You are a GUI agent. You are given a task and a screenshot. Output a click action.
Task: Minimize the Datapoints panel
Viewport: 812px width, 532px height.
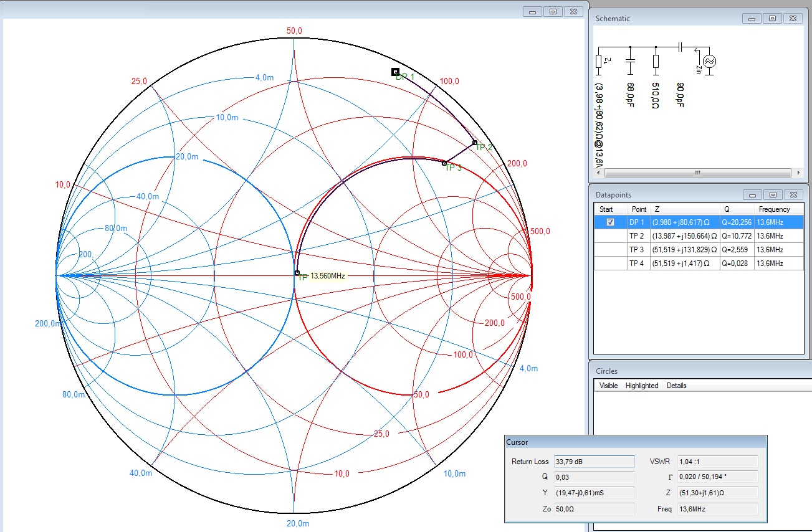tap(753, 195)
